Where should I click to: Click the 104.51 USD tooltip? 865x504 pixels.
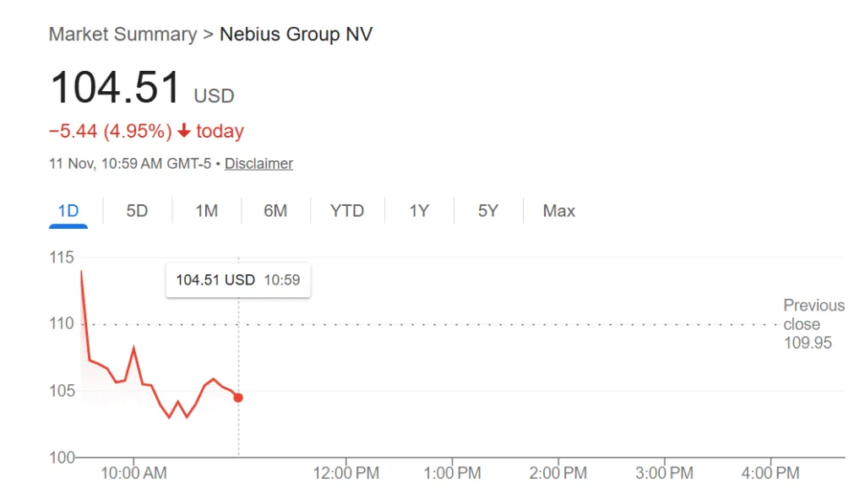coord(237,279)
